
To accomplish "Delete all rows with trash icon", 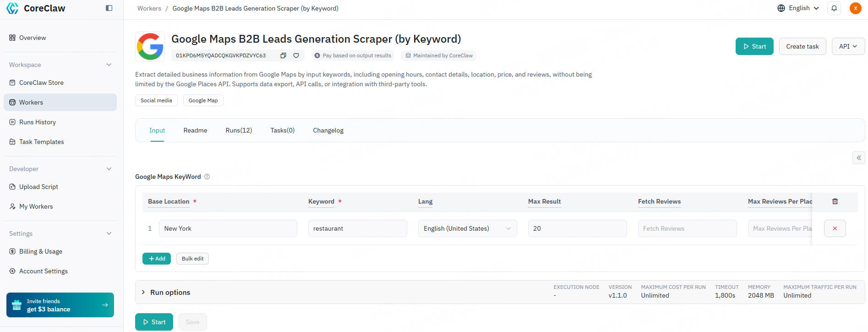I will click(x=835, y=201).
